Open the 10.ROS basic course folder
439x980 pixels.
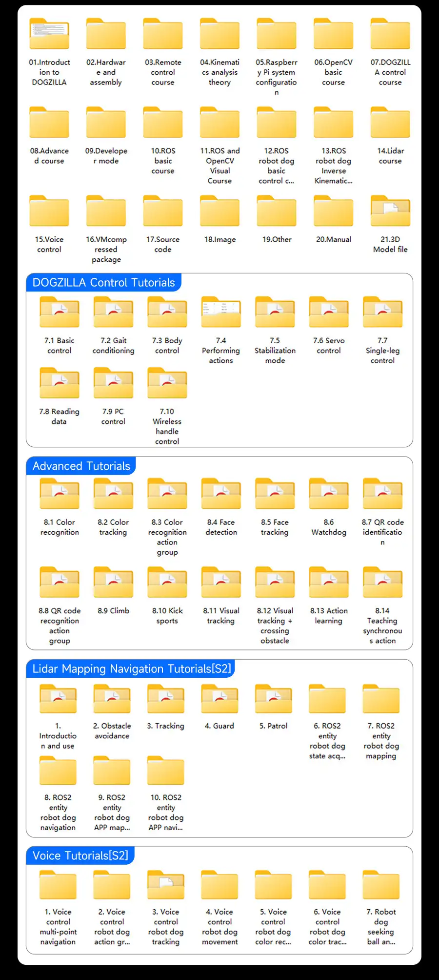163,122
